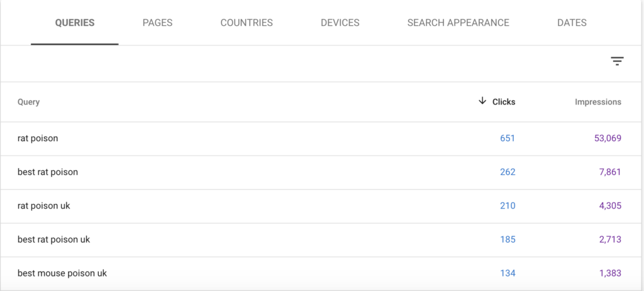This screenshot has height=291, width=644.
Task: Sort by the Impressions column header
Action: pyautogui.click(x=598, y=101)
